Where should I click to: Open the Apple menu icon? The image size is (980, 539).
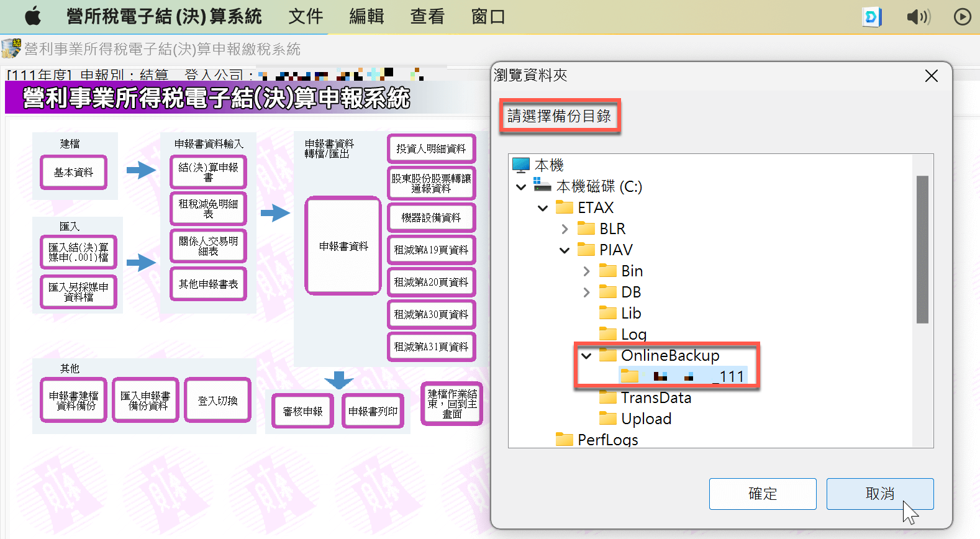(33, 16)
